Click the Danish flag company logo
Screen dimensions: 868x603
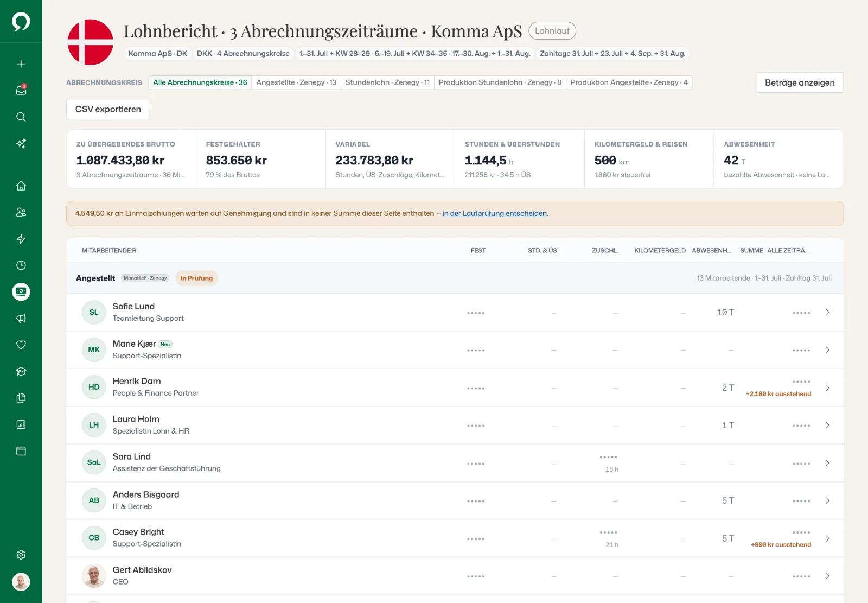[x=90, y=42]
